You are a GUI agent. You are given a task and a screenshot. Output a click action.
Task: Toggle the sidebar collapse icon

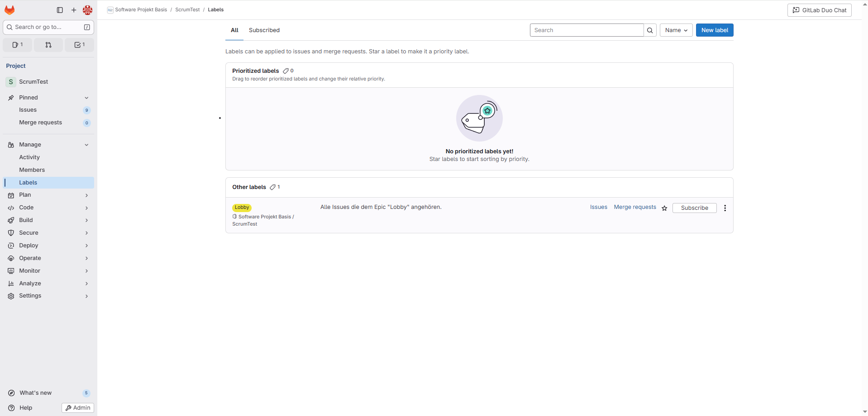[x=60, y=10]
